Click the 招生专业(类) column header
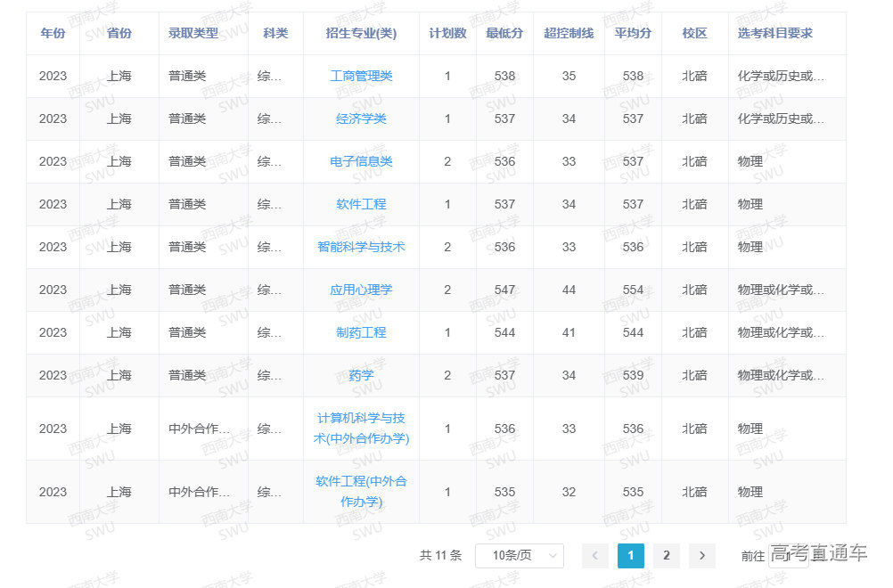 (361, 34)
